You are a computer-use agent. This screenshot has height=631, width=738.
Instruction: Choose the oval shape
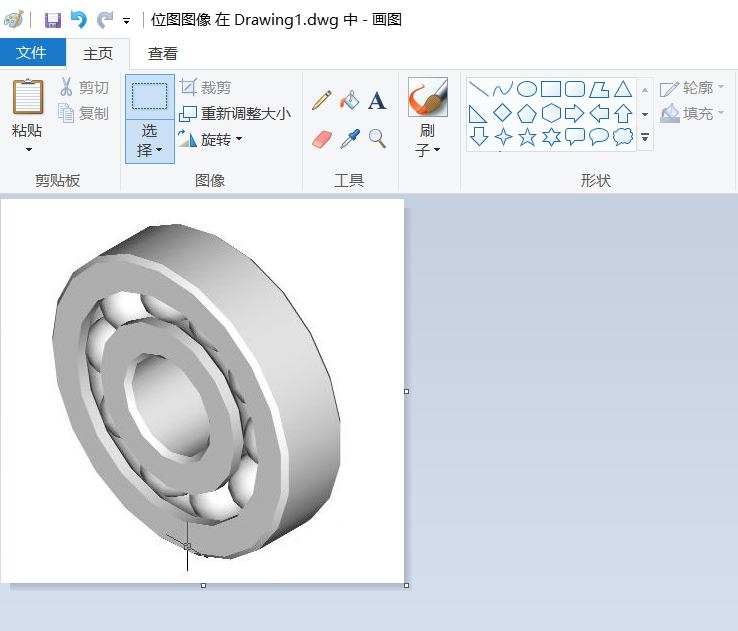tap(527, 89)
